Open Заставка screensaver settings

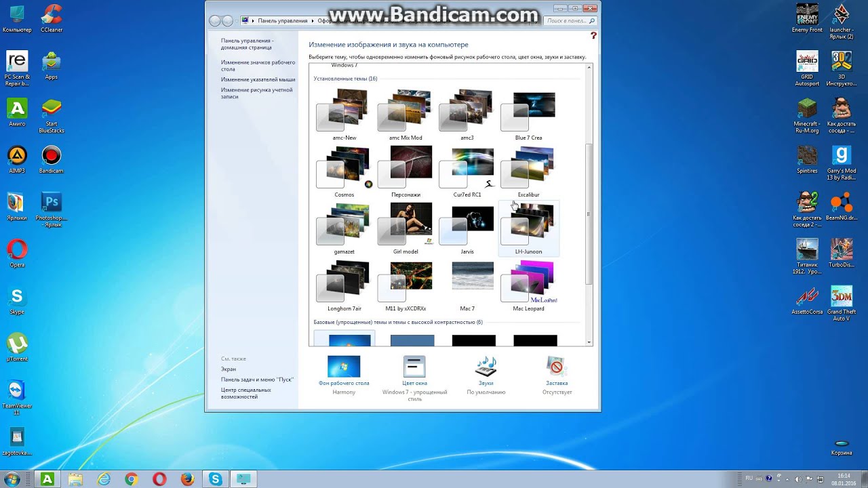557,375
